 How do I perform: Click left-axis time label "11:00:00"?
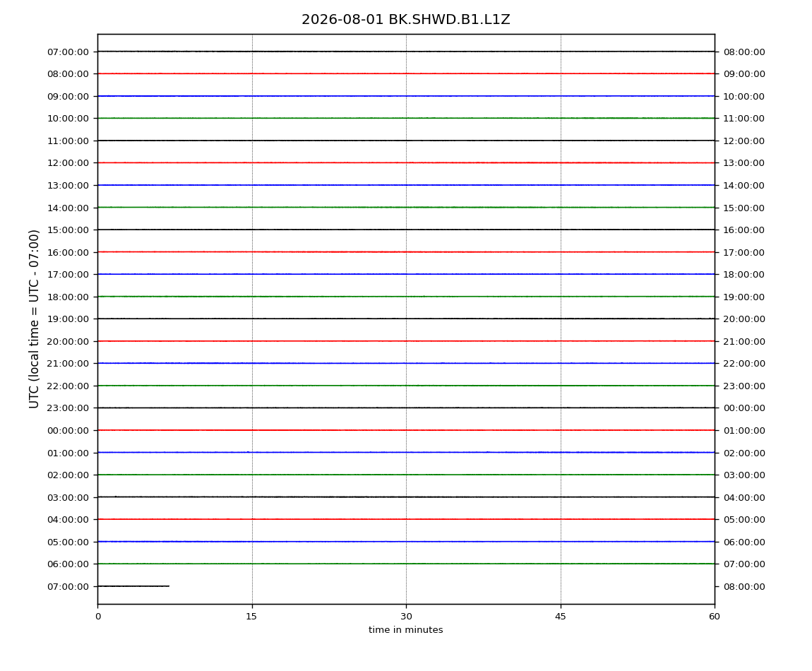68,141
